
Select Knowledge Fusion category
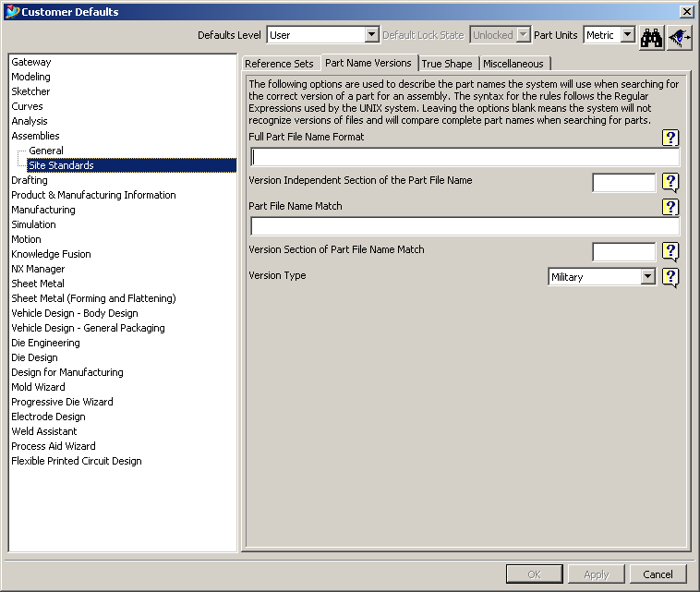(x=51, y=254)
